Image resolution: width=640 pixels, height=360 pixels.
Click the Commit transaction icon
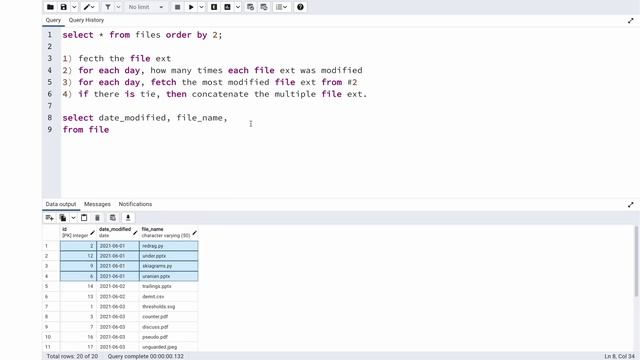[x=251, y=7]
